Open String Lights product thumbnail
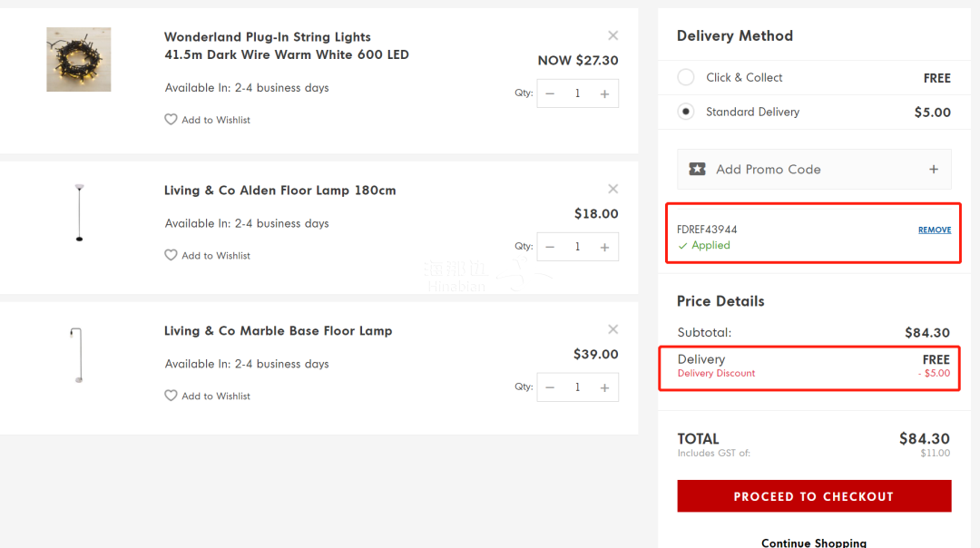The image size is (980, 548). click(79, 59)
